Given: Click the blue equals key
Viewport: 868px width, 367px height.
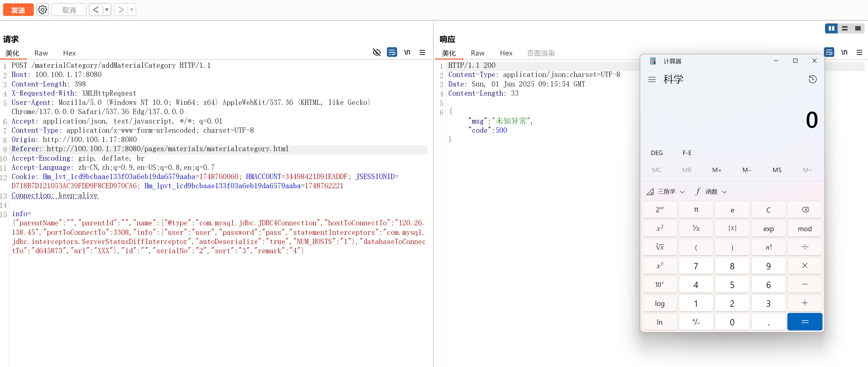Looking at the screenshot, I should point(805,322).
